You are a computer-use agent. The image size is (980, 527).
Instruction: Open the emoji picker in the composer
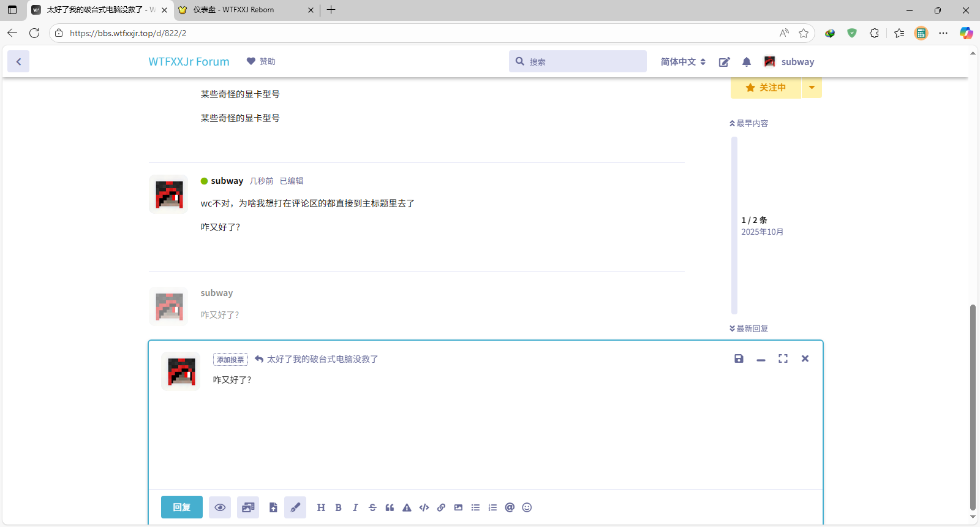click(x=527, y=507)
